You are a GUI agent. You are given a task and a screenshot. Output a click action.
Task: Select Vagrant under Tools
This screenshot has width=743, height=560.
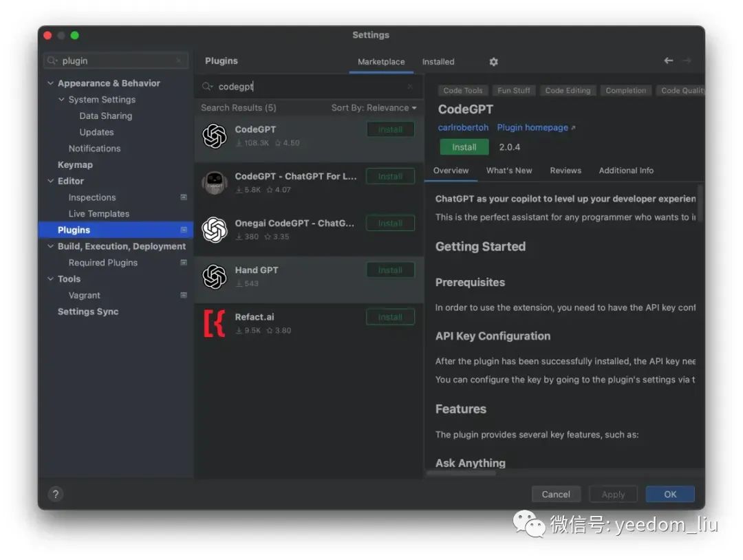(85, 295)
